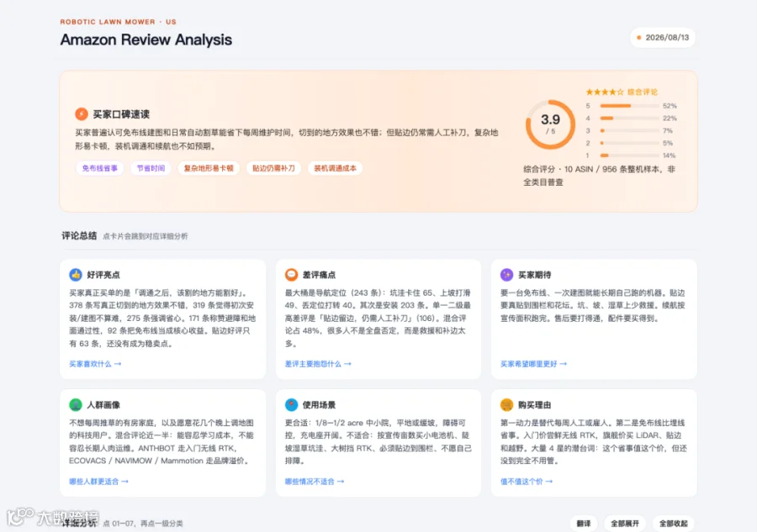Viewport: 757px width, 532px height.
Task: Click the 全部收起 button
Action: (674, 524)
